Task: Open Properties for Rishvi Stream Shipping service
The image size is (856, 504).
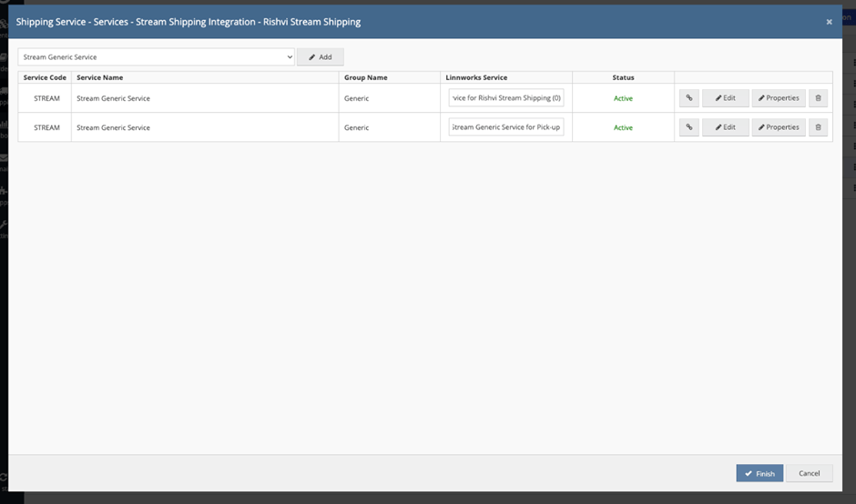Action: (x=778, y=98)
